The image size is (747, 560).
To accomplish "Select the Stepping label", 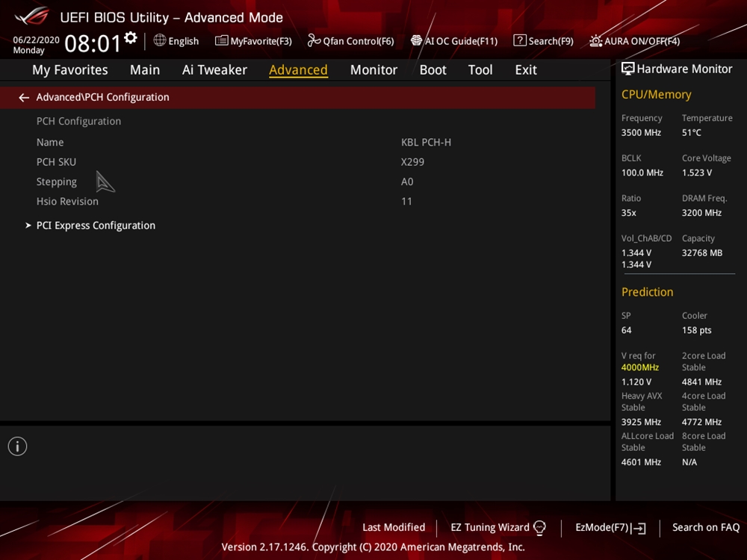I will pyautogui.click(x=57, y=182).
